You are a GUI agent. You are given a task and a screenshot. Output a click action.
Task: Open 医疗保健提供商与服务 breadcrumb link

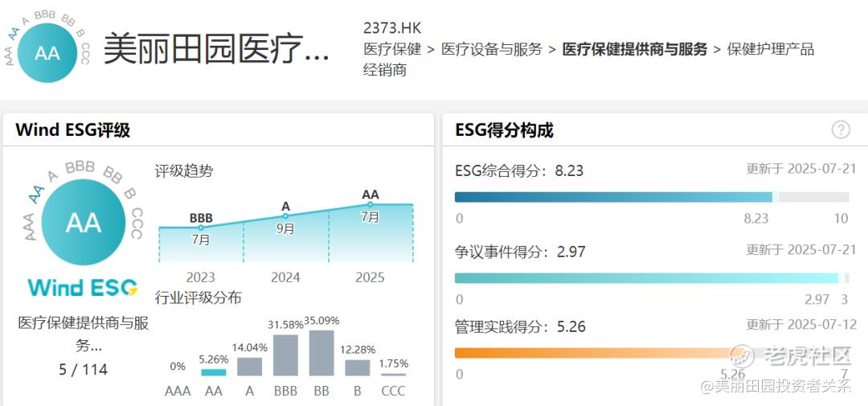click(x=635, y=49)
